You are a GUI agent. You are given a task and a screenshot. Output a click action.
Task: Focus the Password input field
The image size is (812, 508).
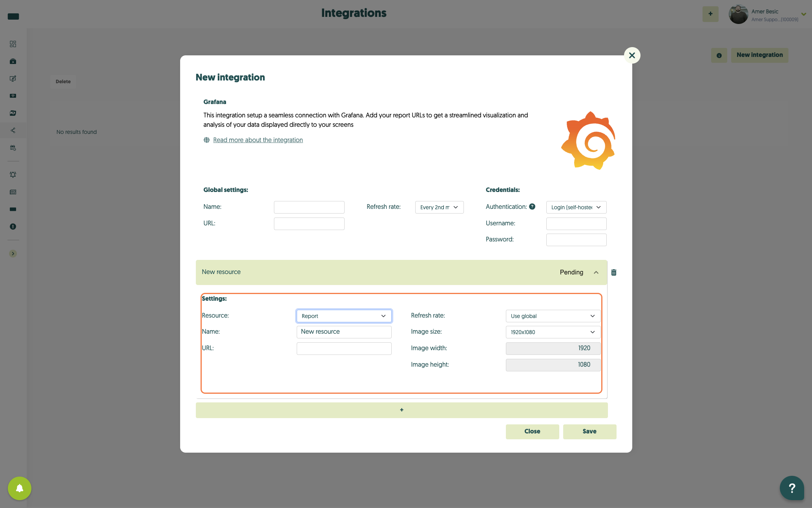point(576,240)
